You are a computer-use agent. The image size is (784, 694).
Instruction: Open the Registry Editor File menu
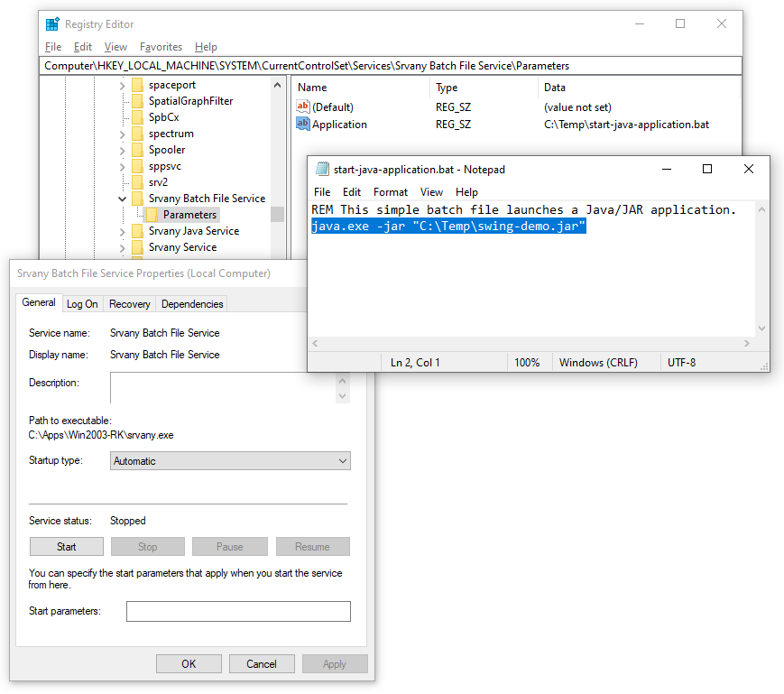click(x=53, y=47)
